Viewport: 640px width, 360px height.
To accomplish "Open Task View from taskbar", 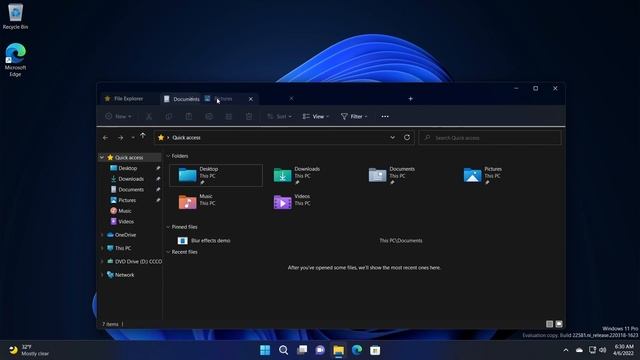I will [302, 350].
